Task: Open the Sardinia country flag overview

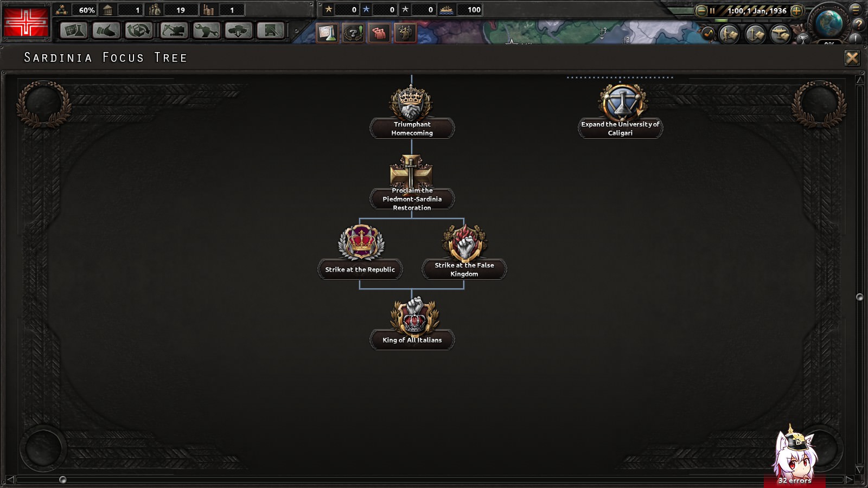Action: pos(26,22)
